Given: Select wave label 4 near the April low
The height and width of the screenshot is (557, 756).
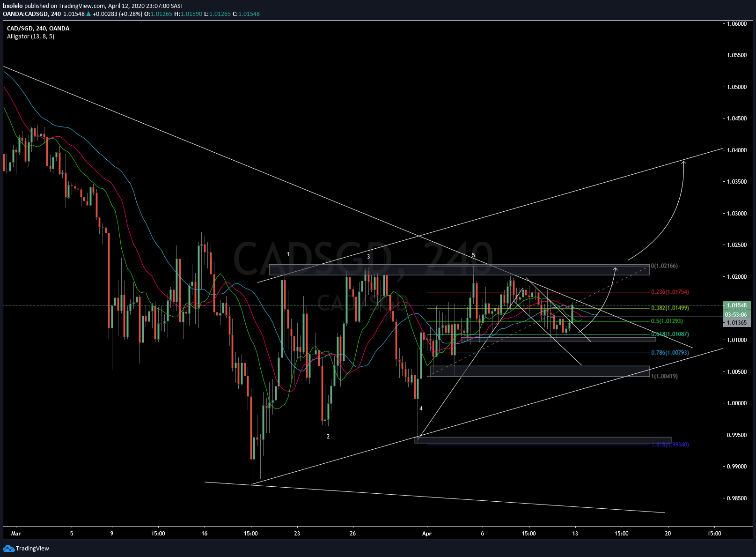Looking at the screenshot, I should click(x=421, y=408).
